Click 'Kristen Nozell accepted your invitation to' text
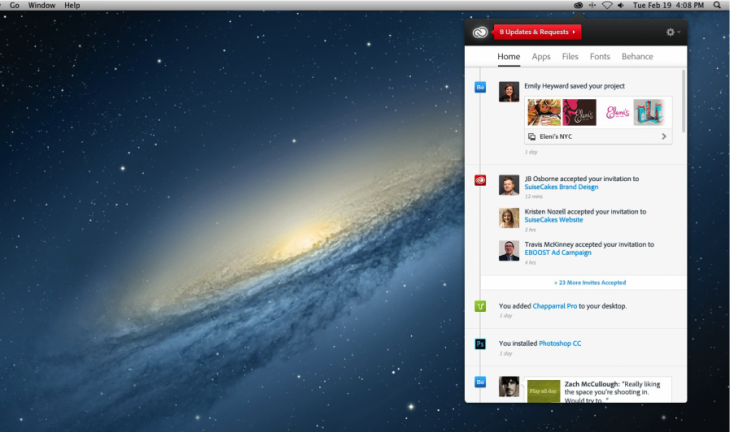 point(585,212)
